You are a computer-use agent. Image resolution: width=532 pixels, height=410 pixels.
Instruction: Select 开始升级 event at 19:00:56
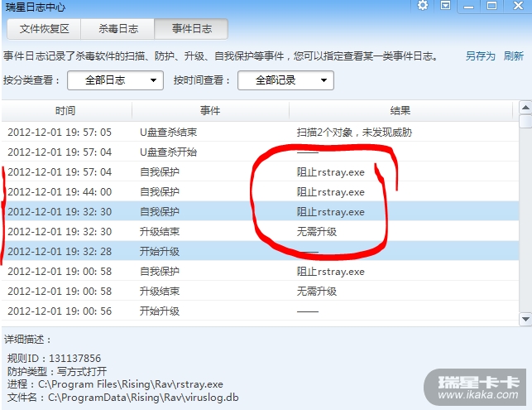pyautogui.click(x=160, y=311)
